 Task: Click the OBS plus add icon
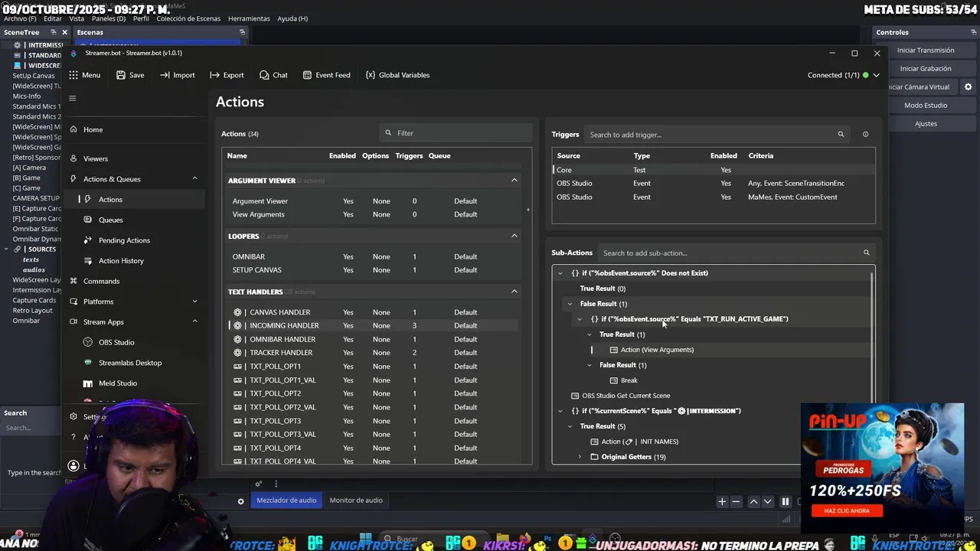[722, 502]
